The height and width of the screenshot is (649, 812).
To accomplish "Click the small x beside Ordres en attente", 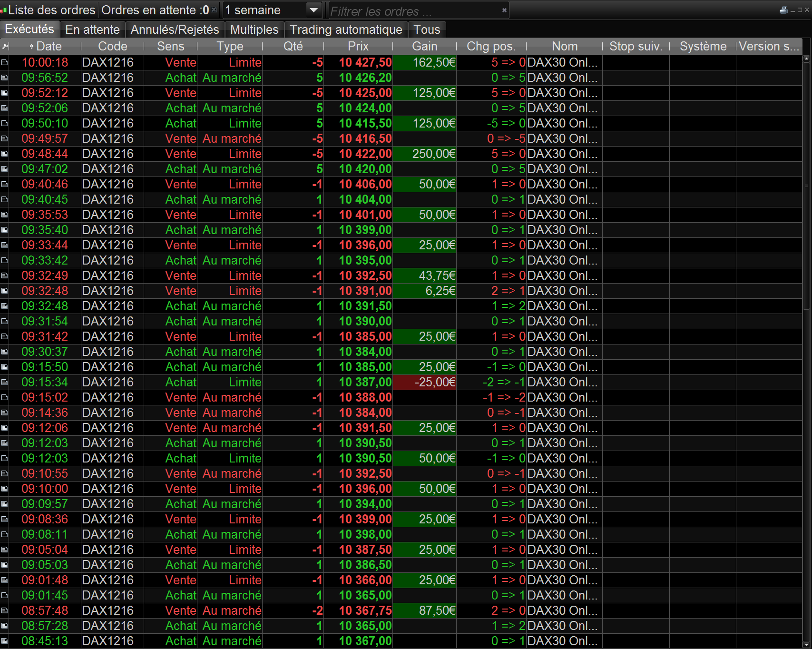I will pyautogui.click(x=214, y=10).
